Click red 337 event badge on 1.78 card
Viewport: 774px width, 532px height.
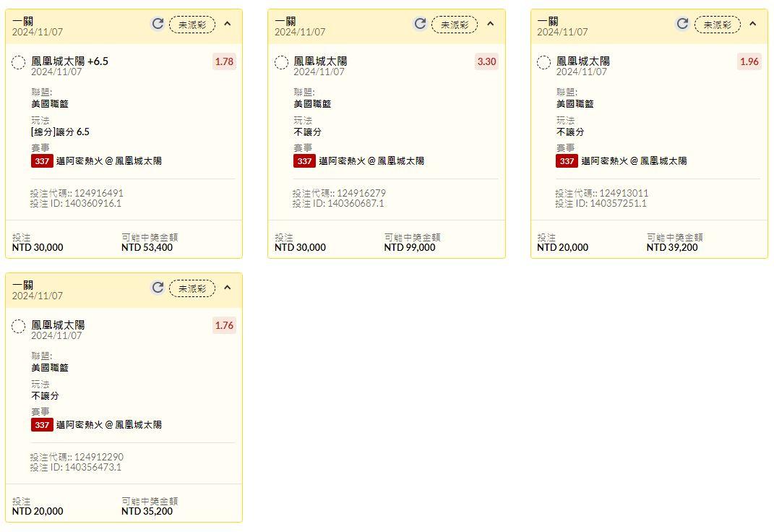pos(42,161)
